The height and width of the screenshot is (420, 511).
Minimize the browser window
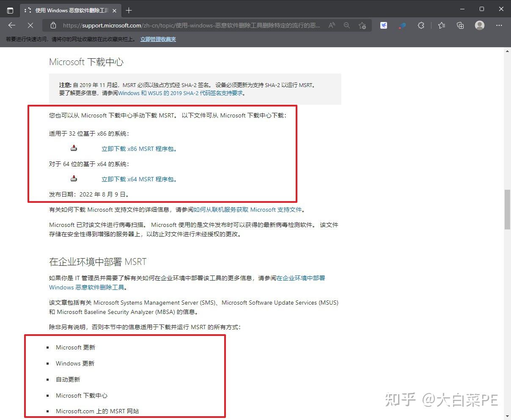(462, 9)
